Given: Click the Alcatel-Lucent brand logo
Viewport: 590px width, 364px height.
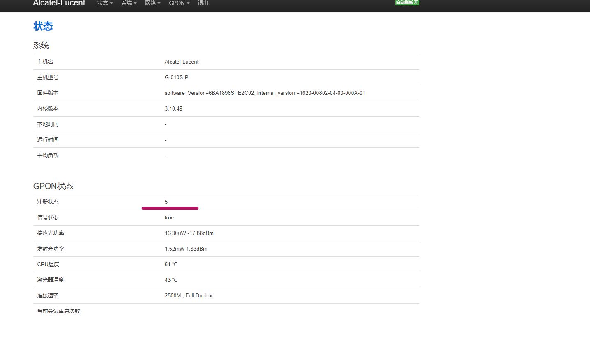Looking at the screenshot, I should (x=59, y=3).
